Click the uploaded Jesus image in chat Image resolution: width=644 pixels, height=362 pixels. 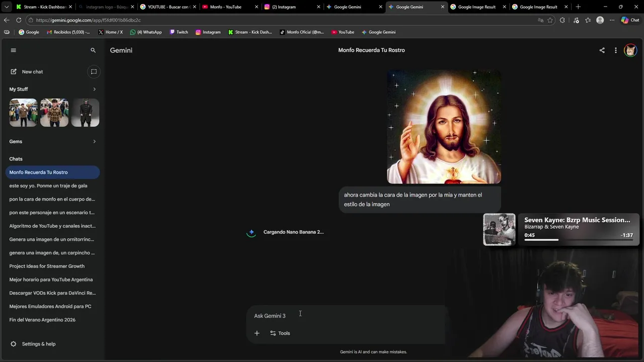click(x=444, y=127)
